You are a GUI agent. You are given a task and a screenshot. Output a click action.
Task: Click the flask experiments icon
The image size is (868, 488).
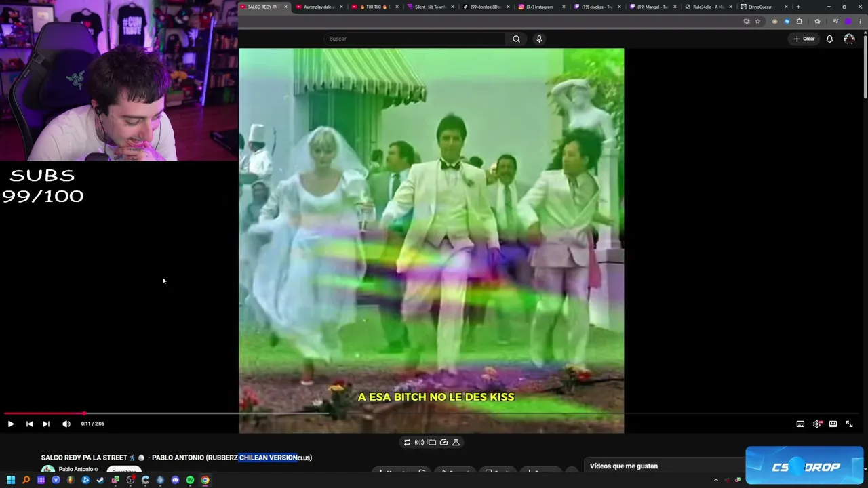coord(456,442)
